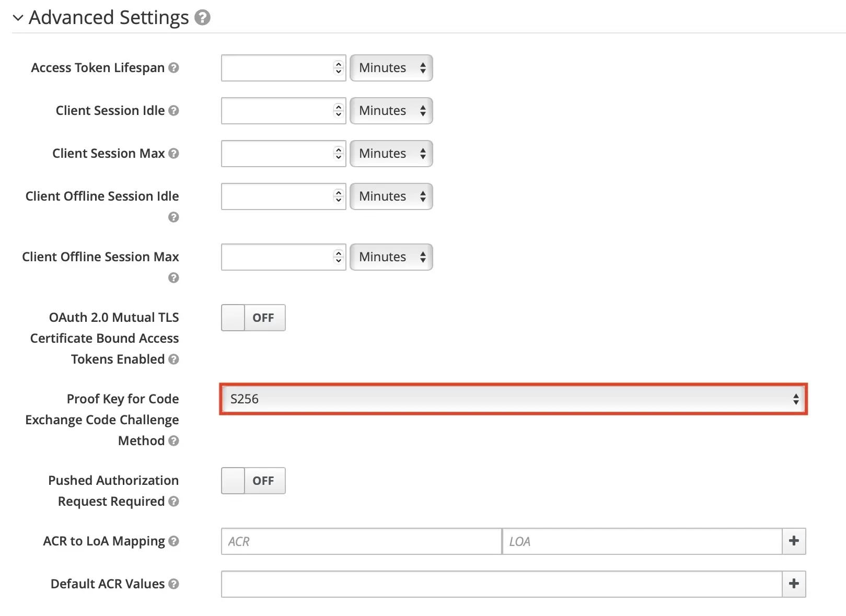The height and width of the screenshot is (616, 846).
Task: Show help for PKCE Code Challenge Method
Action: pos(174,441)
